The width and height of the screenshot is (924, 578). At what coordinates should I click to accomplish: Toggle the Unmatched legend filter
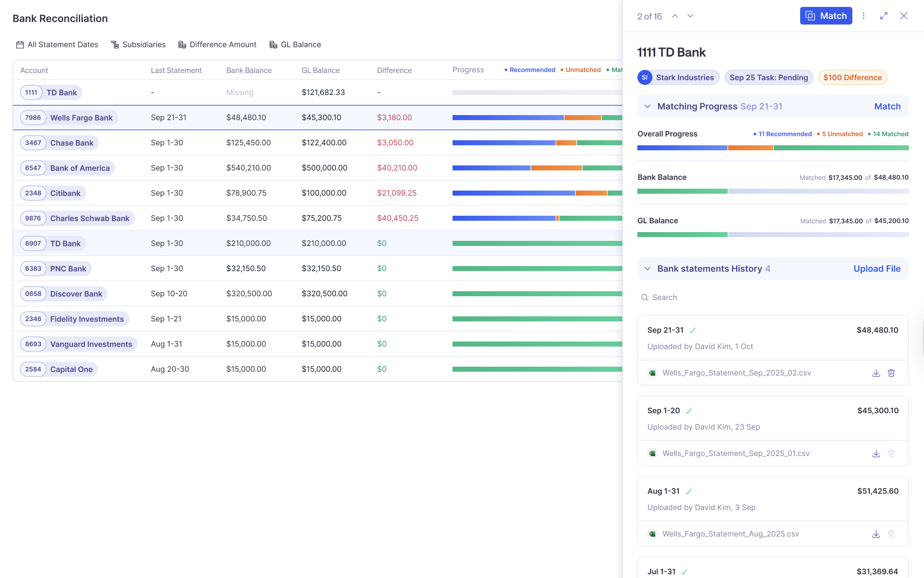coord(580,70)
